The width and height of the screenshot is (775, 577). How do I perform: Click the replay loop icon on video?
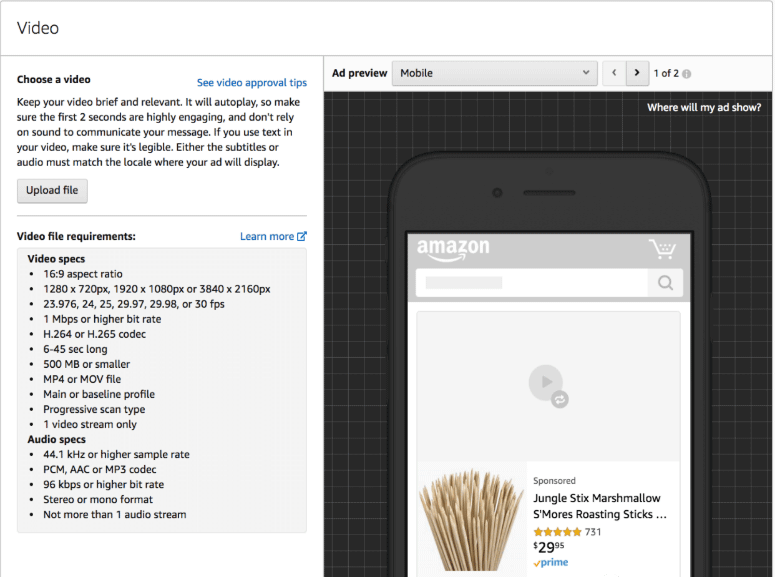click(x=560, y=399)
